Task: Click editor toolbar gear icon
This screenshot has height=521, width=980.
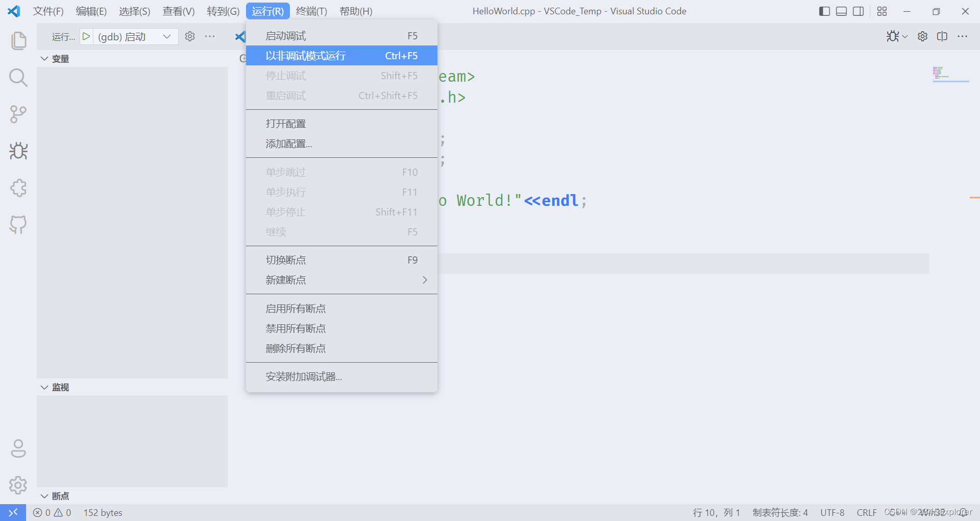Action: (x=922, y=36)
